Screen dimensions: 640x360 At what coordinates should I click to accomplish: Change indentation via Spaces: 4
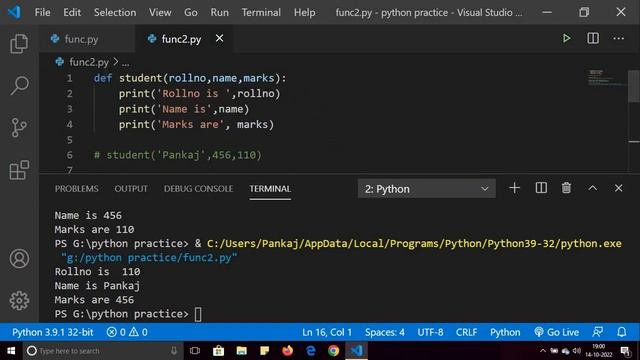(385, 332)
